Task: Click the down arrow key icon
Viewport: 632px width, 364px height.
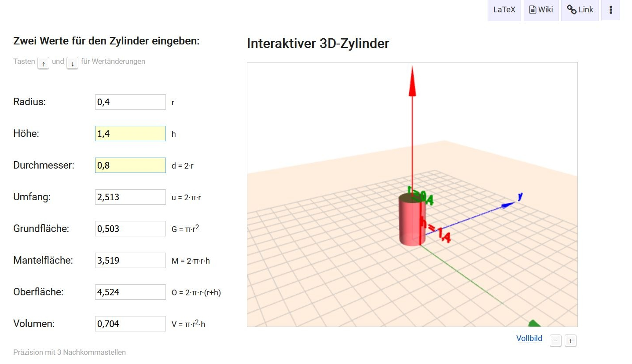Action: [72, 63]
